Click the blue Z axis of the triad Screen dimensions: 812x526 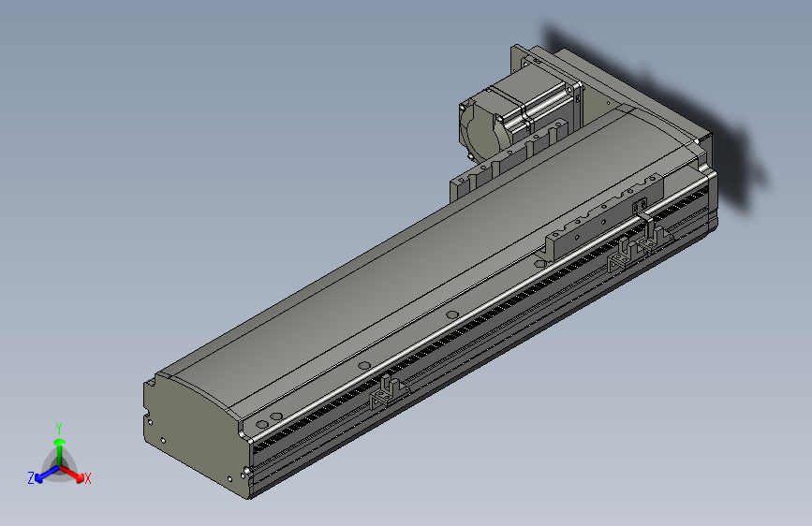coord(47,475)
